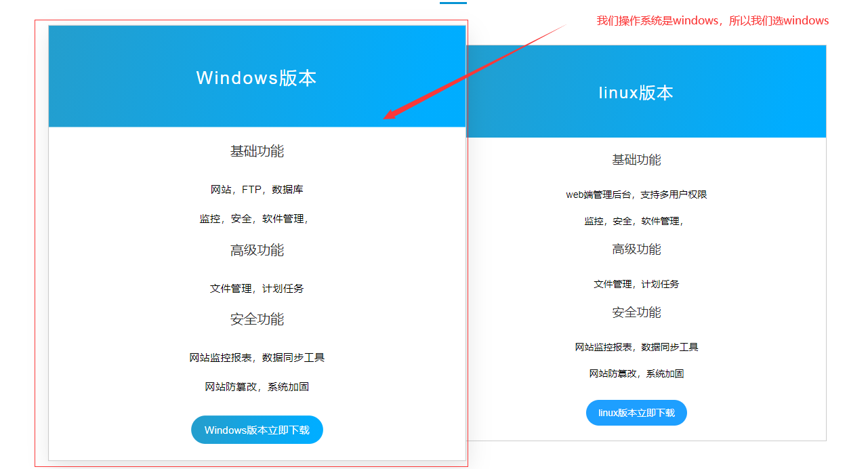Click 文件管理，计划任务 in the linux card

[x=636, y=284]
